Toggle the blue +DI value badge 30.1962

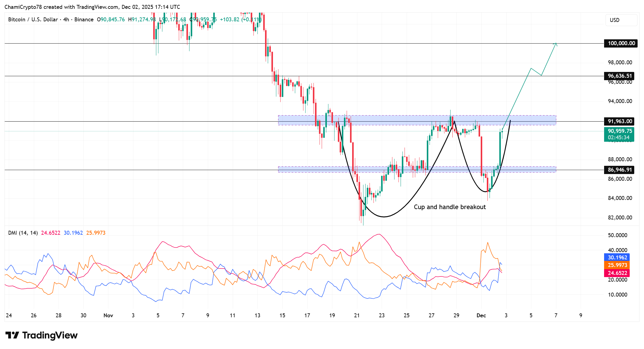pos(617,258)
